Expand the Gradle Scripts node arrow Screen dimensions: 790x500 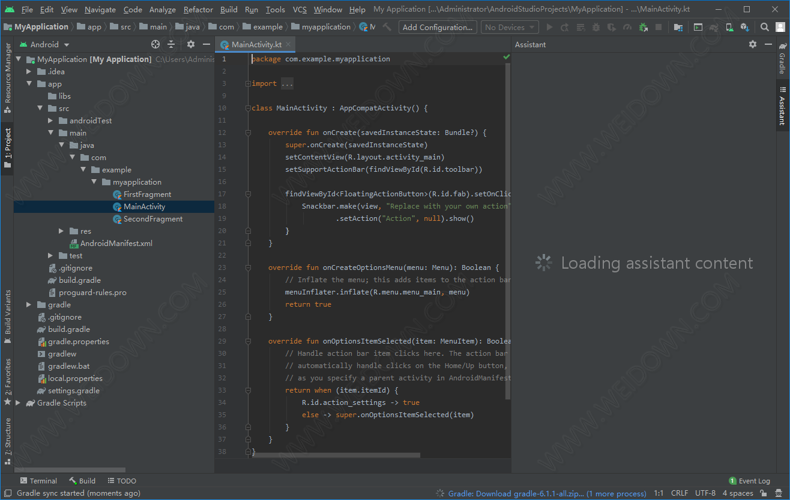click(x=18, y=403)
